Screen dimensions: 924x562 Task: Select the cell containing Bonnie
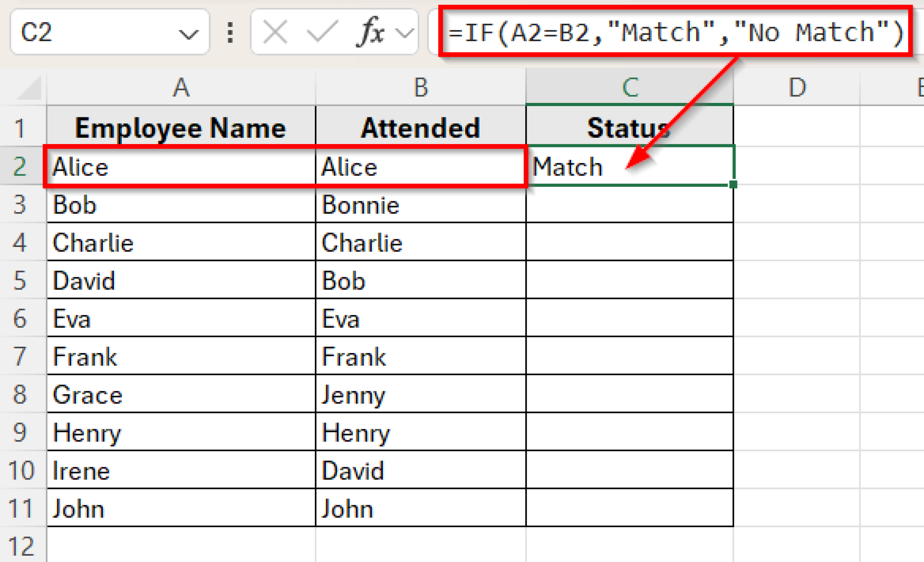(x=420, y=205)
